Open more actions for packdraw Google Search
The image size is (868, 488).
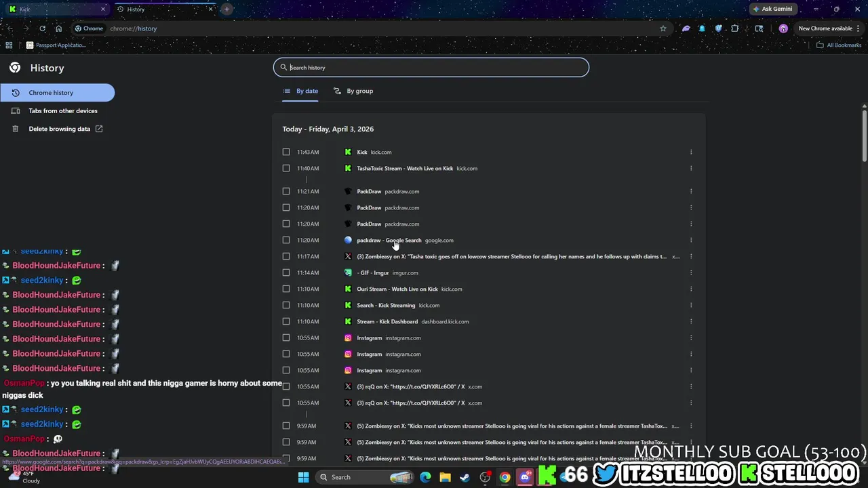point(691,240)
